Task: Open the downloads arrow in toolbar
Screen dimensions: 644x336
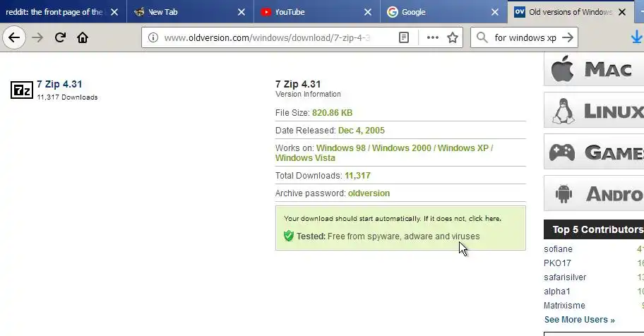Action: [x=637, y=37]
